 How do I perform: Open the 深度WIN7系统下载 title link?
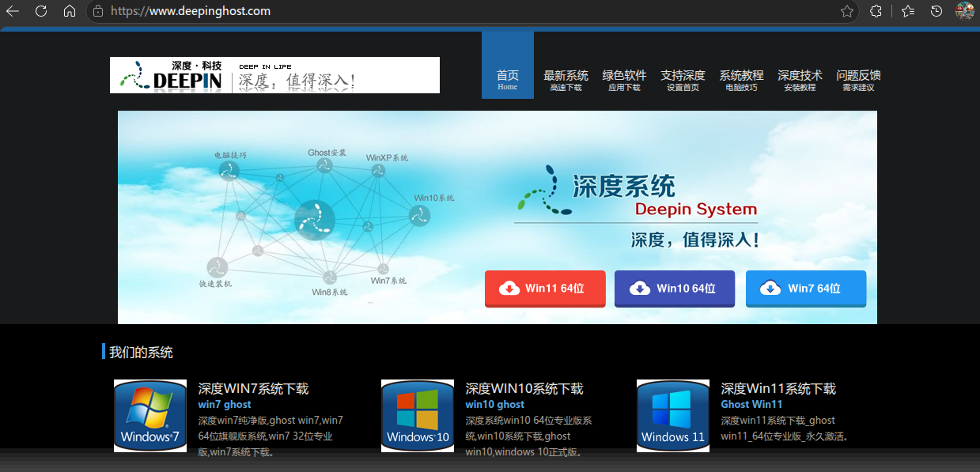pos(253,389)
